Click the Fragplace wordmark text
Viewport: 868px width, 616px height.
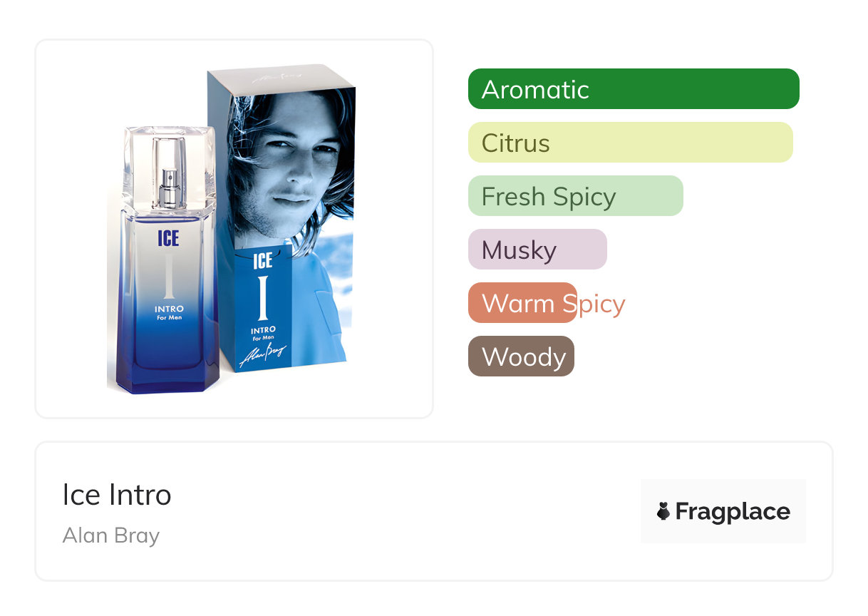(733, 512)
